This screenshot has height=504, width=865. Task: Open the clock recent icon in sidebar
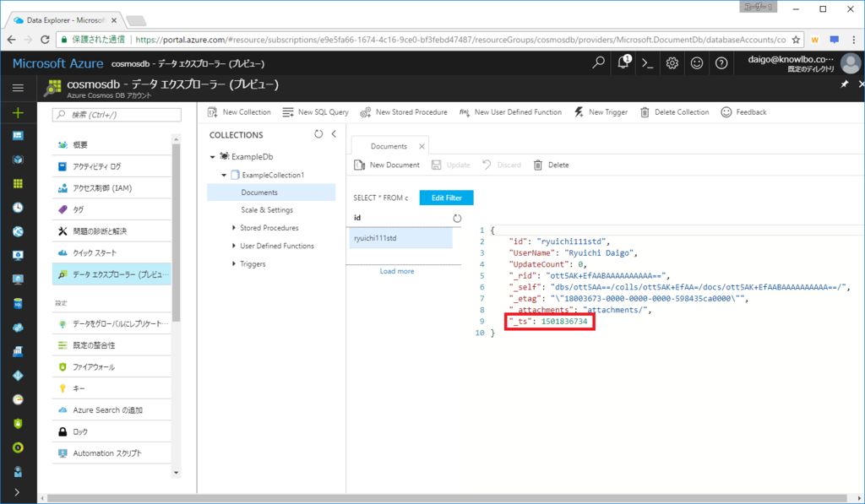[19, 208]
